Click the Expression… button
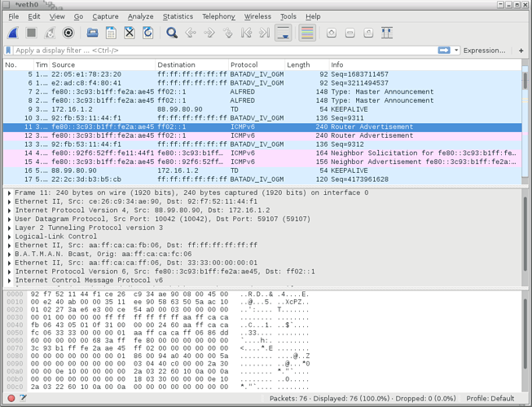The image size is (532, 407). click(x=484, y=51)
